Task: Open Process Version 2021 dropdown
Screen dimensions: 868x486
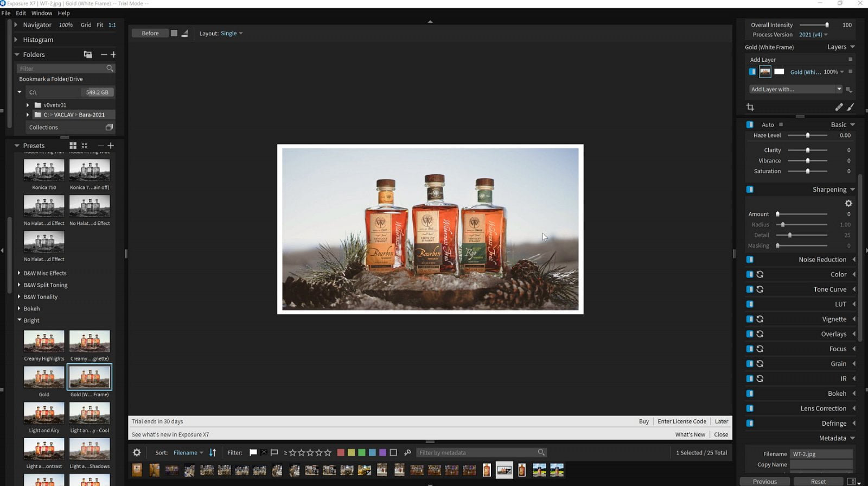Action: pos(813,34)
